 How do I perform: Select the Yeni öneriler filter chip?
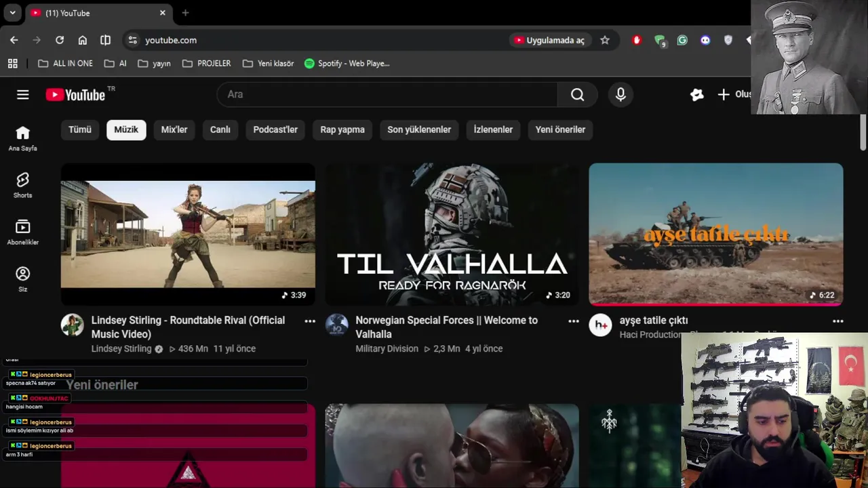[560, 129]
